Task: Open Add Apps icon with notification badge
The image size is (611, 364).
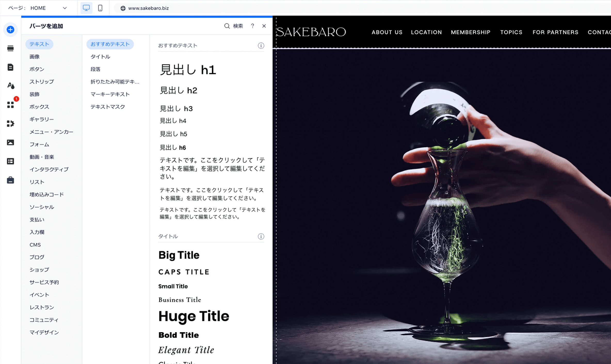Action: click(10, 105)
